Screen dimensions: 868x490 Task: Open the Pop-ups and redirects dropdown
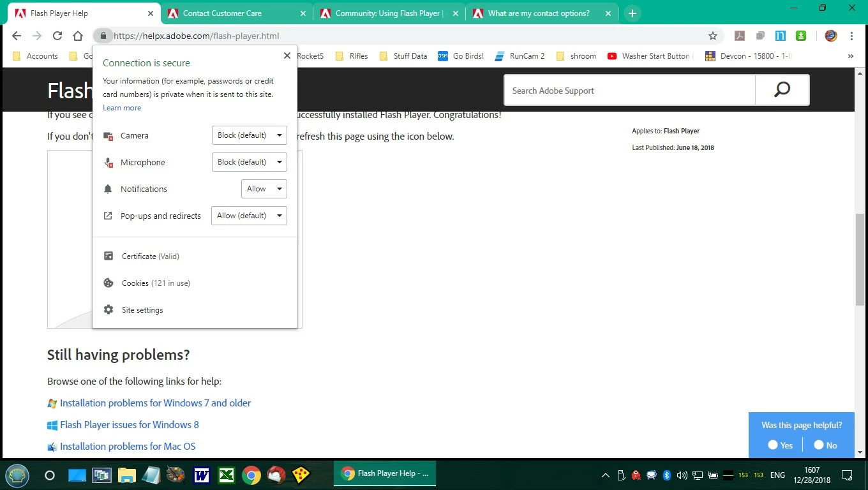(x=250, y=216)
